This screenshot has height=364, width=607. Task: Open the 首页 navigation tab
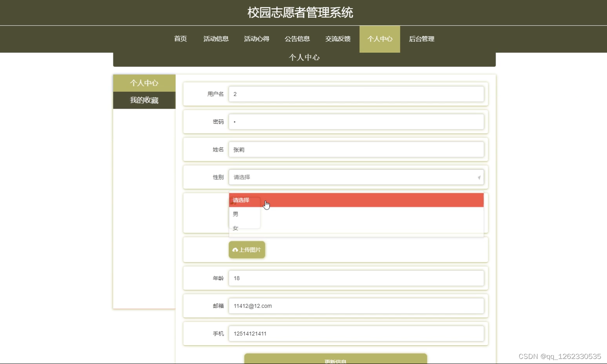[180, 39]
